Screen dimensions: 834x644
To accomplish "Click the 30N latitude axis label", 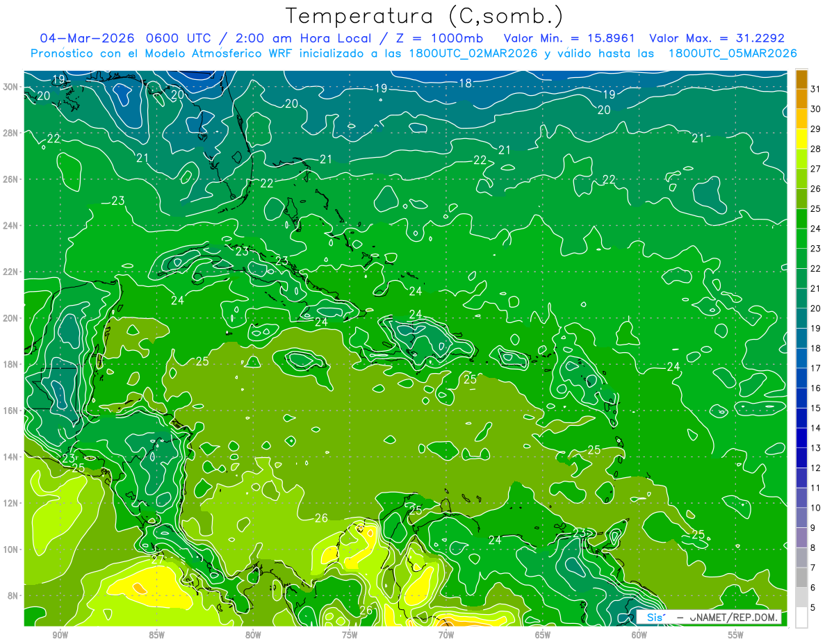I will [x=10, y=87].
